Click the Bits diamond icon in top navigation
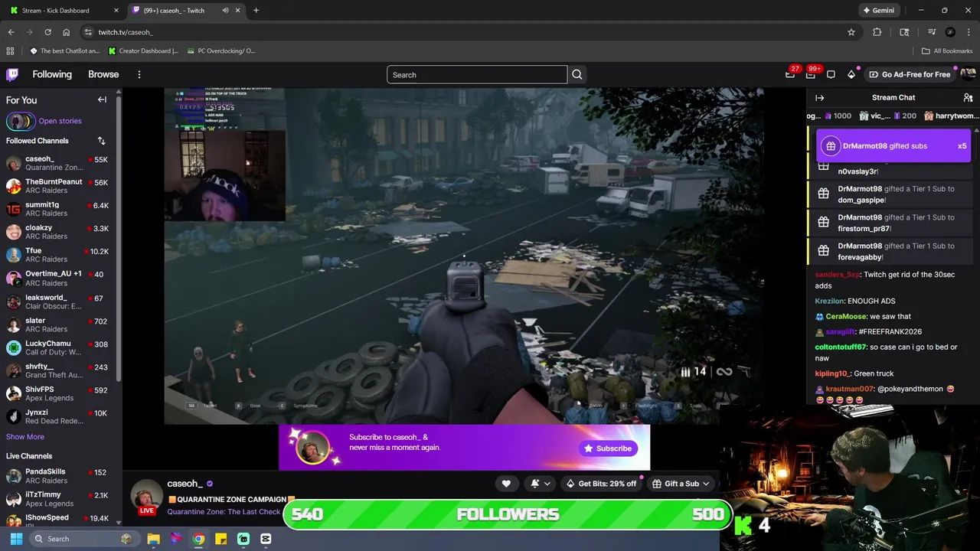This screenshot has width=980, height=551. (851, 74)
